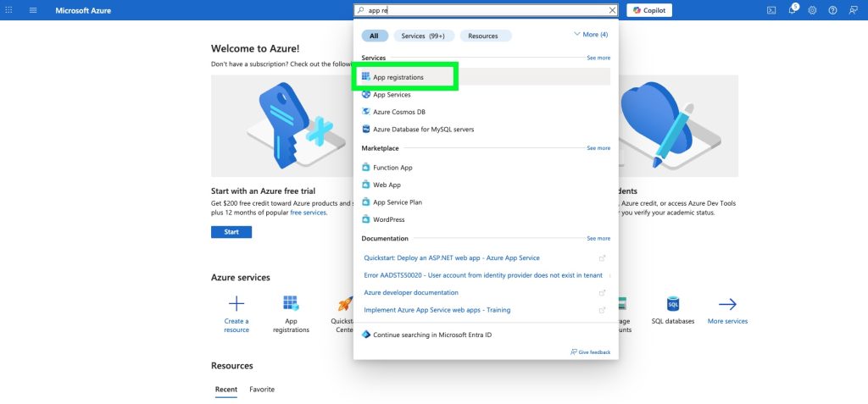
Task: Click the Copilot button
Action: 649,10
